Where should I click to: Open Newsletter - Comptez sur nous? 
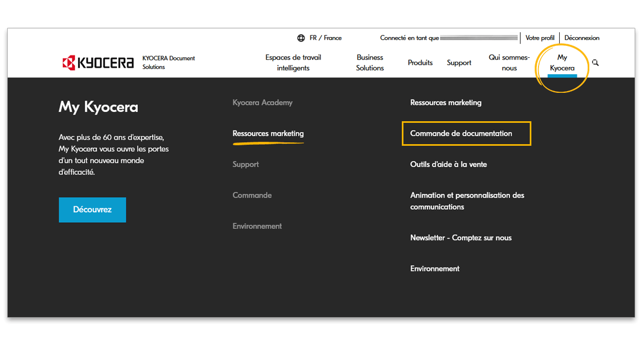pos(461,238)
